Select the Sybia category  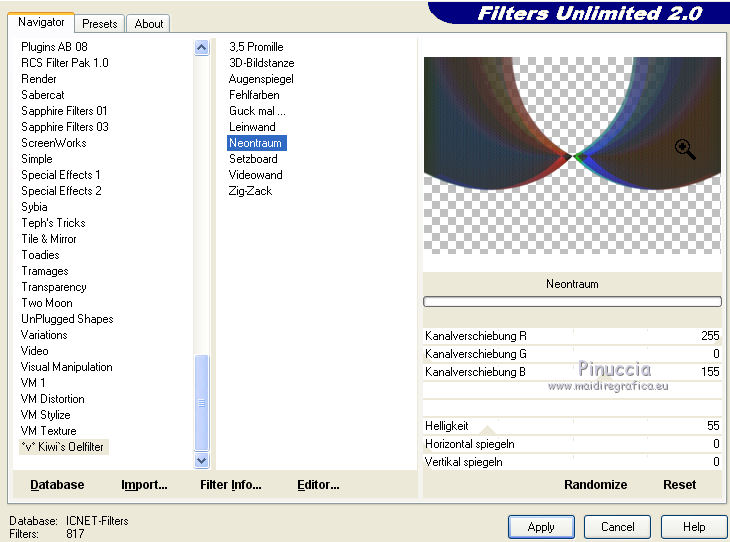[34, 207]
